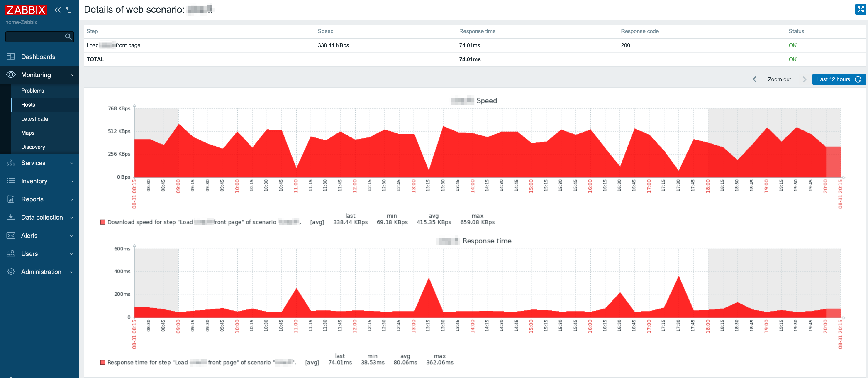Expand the Inventory menu

click(71, 181)
